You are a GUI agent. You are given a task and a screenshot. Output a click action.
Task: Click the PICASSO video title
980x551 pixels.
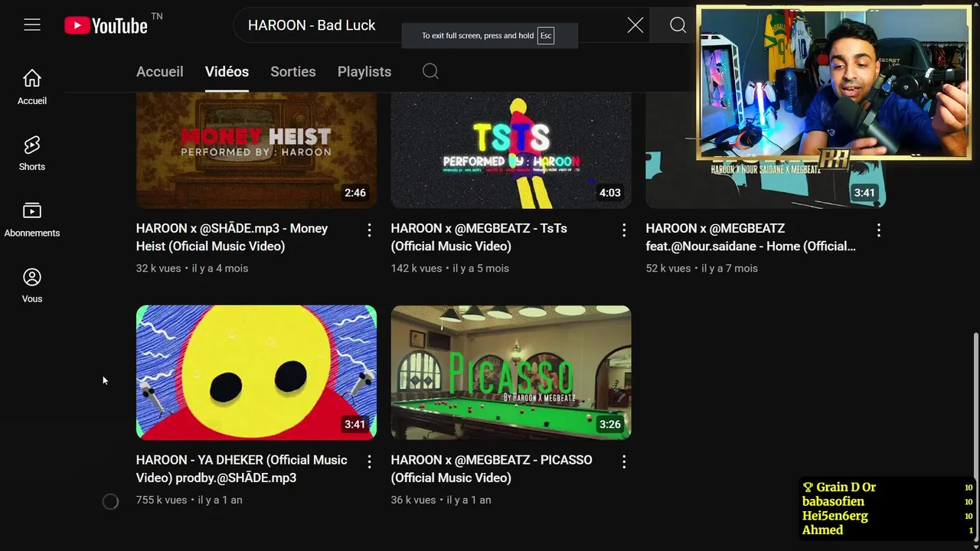pos(492,469)
